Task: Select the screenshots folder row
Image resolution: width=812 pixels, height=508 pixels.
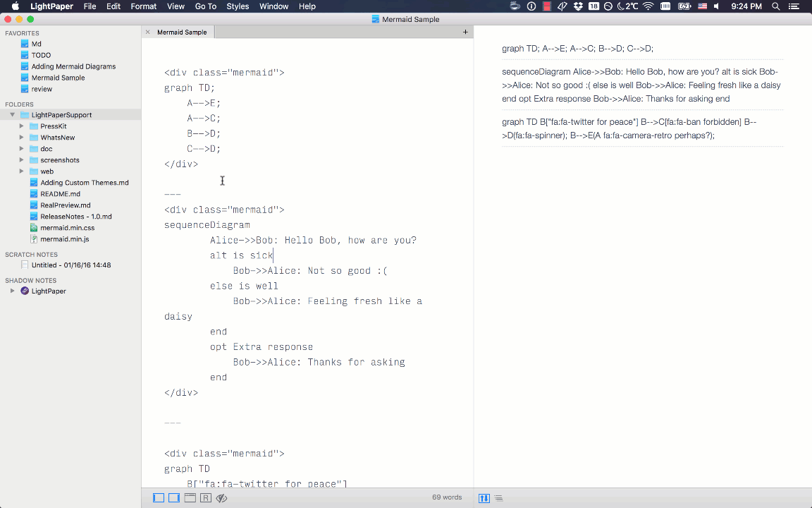Action: (70, 159)
